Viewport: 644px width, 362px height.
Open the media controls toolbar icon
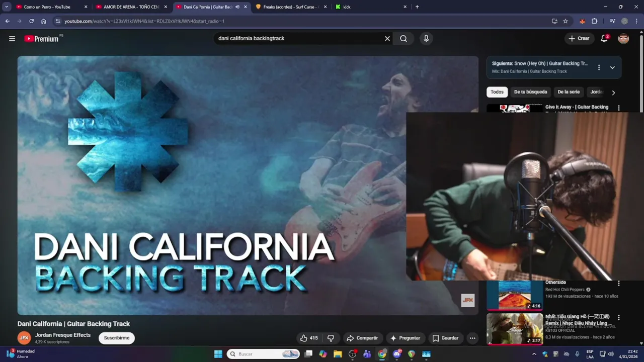(x=612, y=21)
